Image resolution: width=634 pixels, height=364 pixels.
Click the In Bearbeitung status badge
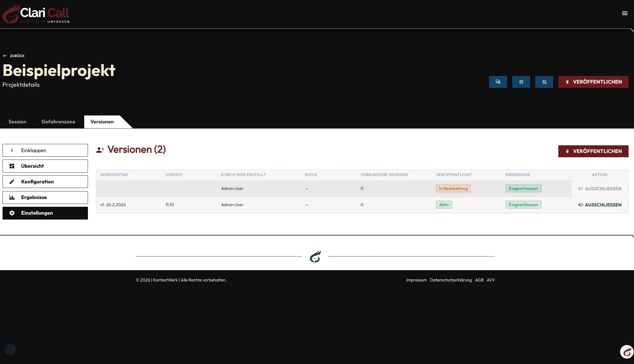point(453,189)
